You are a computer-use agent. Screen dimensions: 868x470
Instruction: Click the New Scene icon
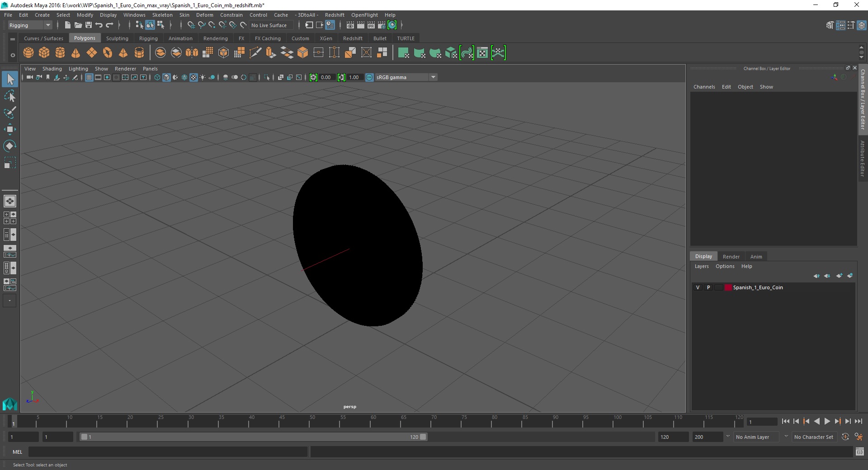point(67,25)
